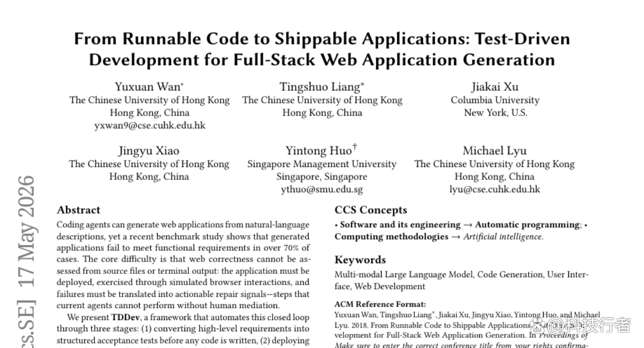This screenshot has width=644, height=348.
Task: Select the title line "Development for Full-Stack Web Application Generation"
Action: click(x=322, y=59)
